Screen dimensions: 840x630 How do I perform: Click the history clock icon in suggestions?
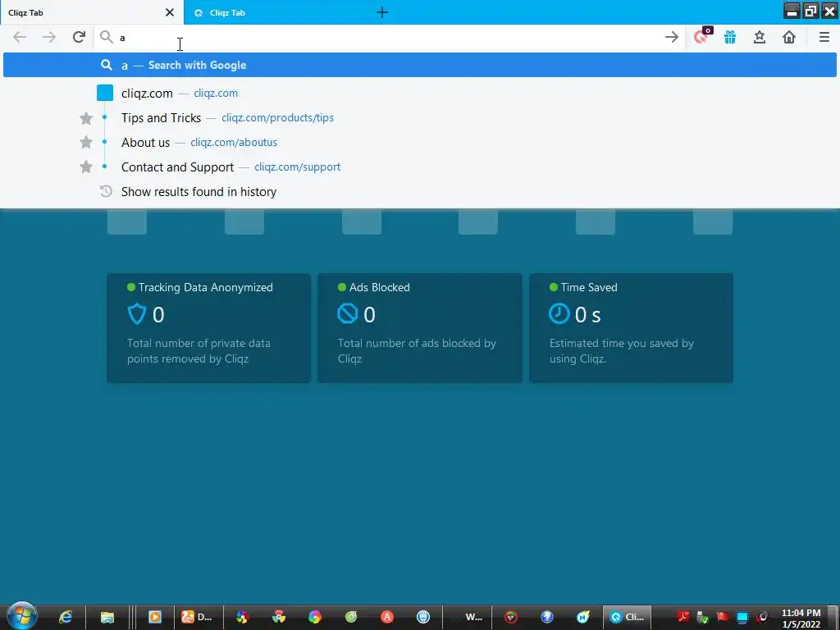click(x=106, y=191)
